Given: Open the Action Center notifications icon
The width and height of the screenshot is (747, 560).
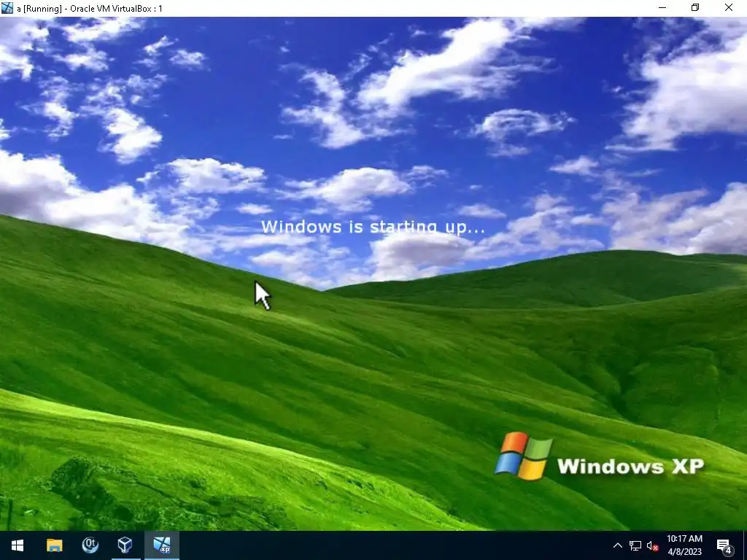Looking at the screenshot, I should tap(724, 545).
